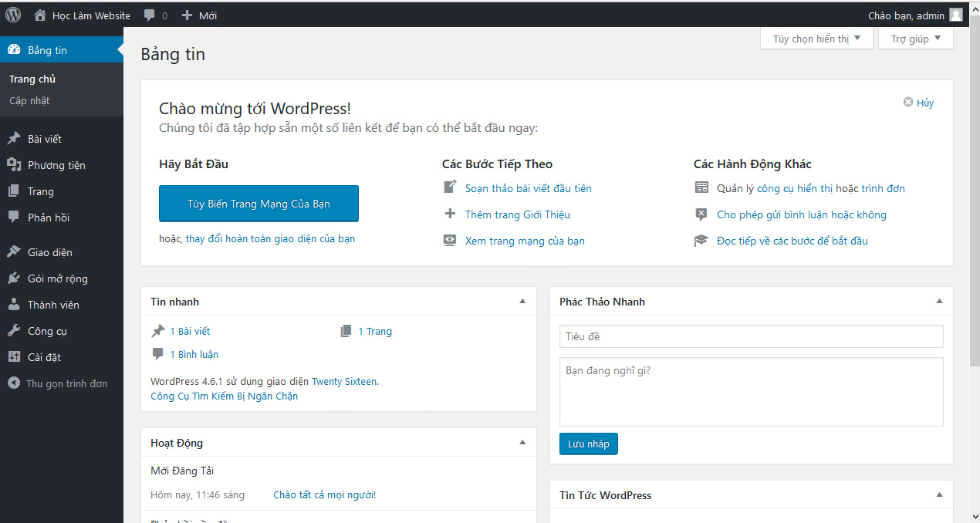Screen dimensions: 980x523
Task: Click the WordPress logo icon in admin bar
Action: [x=13, y=15]
